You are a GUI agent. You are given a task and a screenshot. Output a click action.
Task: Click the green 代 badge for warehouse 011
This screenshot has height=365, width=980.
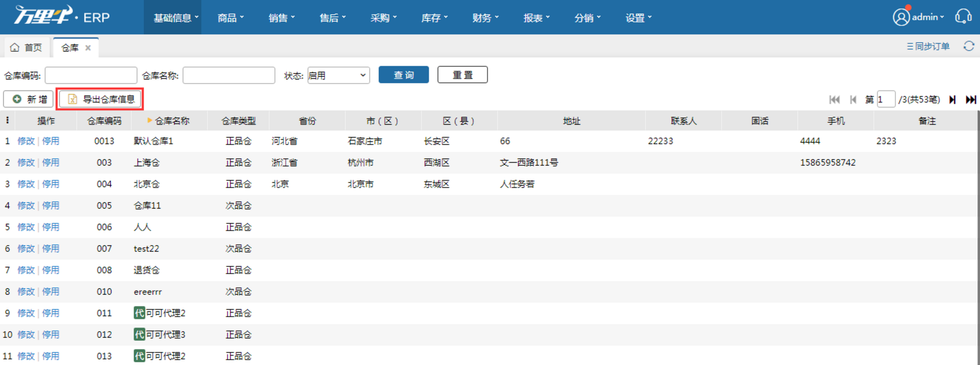click(x=139, y=313)
